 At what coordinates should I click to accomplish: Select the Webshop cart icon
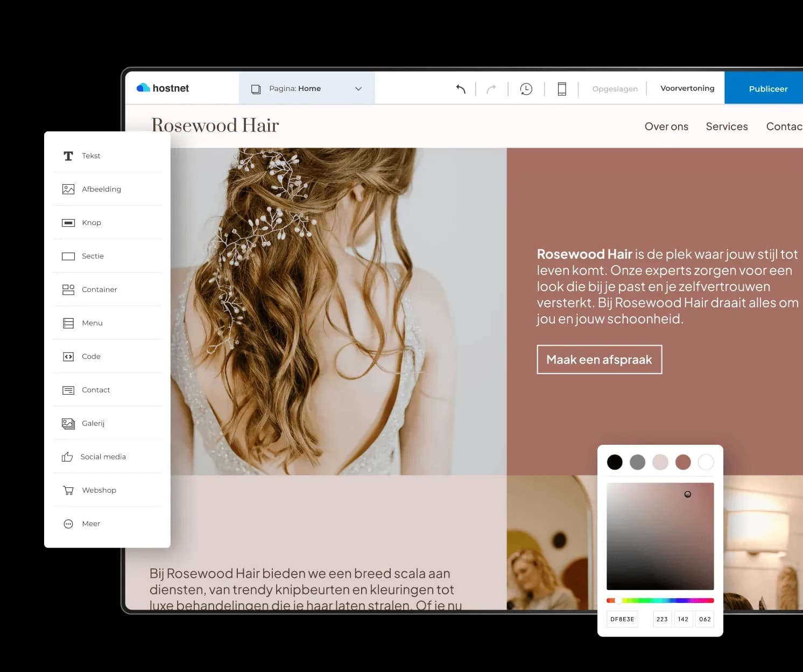(68, 491)
